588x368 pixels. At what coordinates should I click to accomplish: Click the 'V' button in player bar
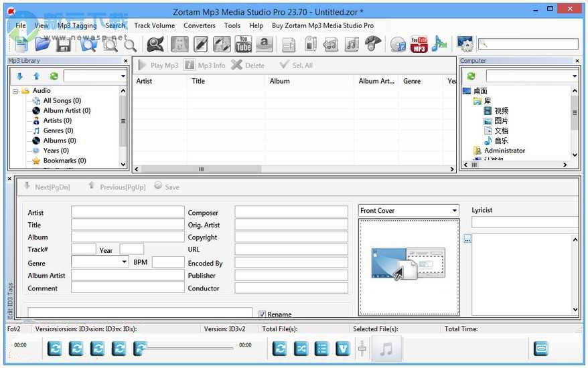tap(343, 349)
